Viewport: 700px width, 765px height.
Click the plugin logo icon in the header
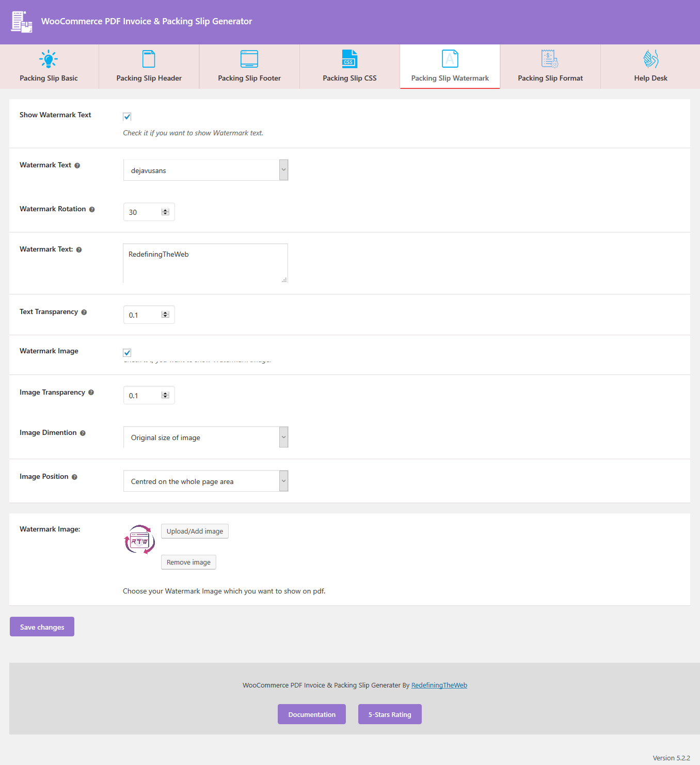21,22
